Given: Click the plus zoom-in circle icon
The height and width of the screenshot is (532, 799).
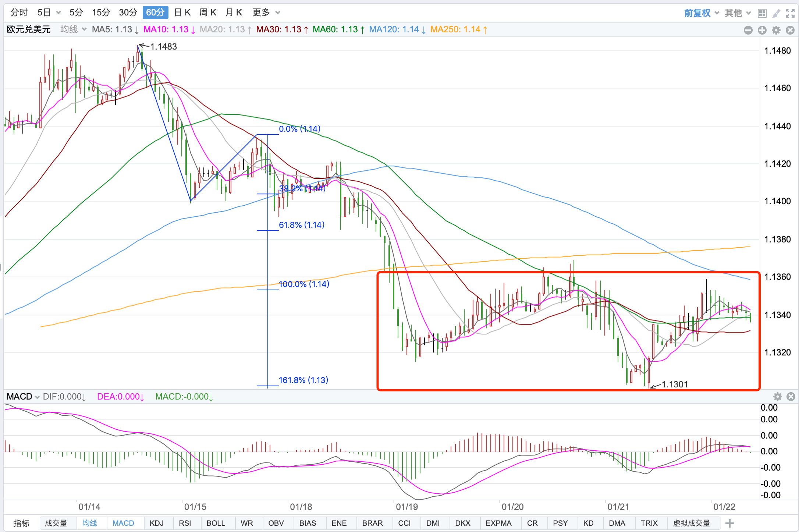Looking at the screenshot, I should (762, 30).
